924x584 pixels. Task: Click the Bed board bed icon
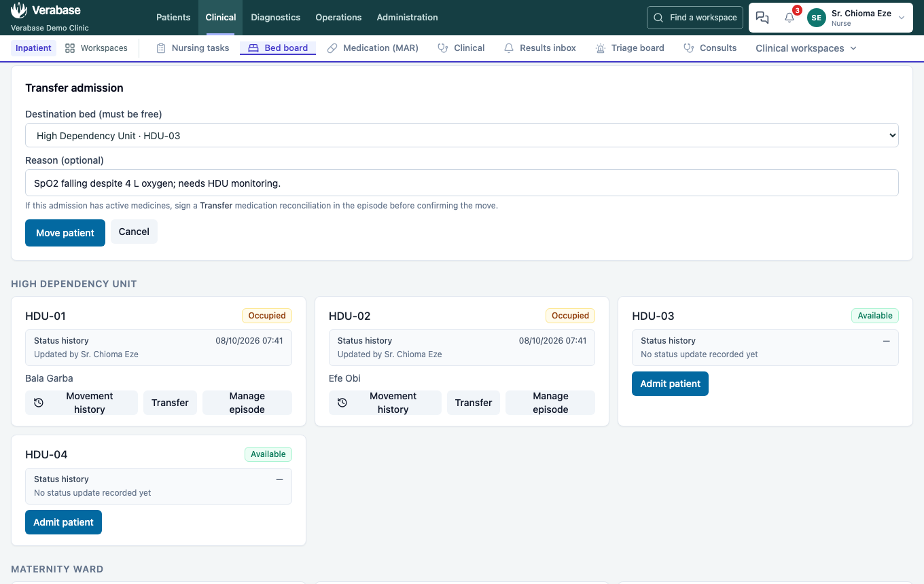[x=253, y=48]
